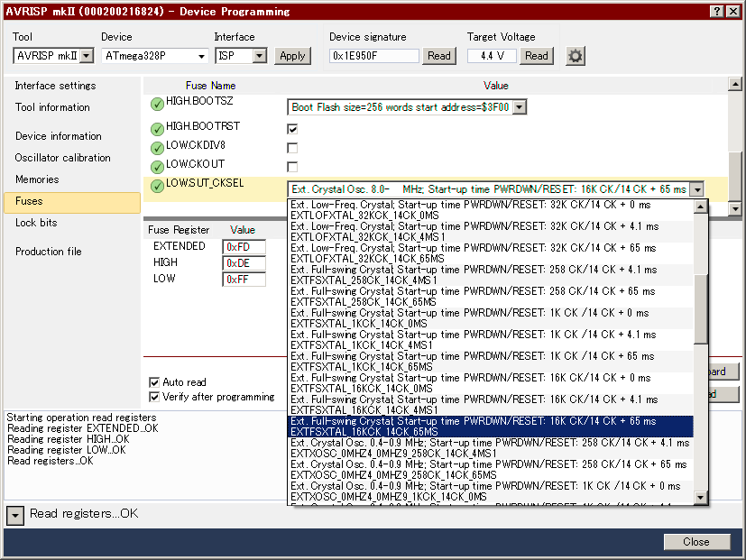746x560 pixels.
Task: Click Read next to Target Voltage
Action: tap(536, 56)
